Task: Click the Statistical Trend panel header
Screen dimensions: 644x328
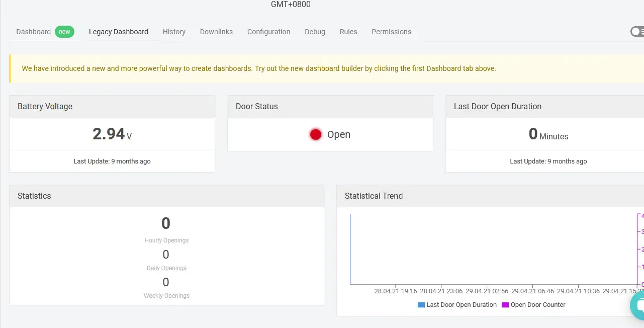Action: click(x=374, y=196)
